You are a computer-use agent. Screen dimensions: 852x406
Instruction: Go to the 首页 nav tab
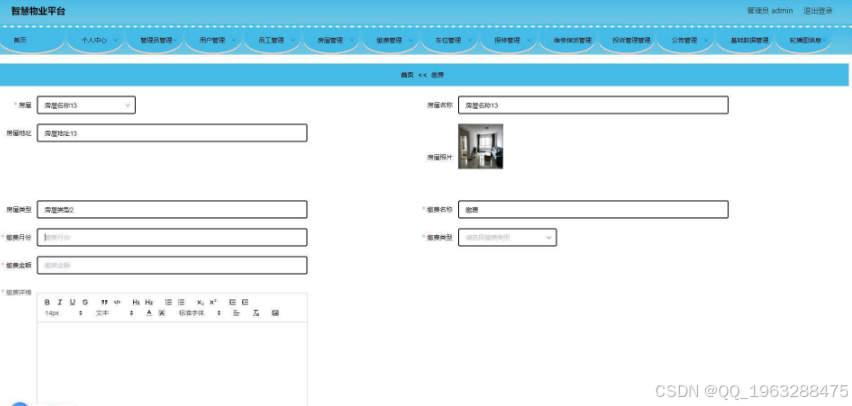point(20,40)
